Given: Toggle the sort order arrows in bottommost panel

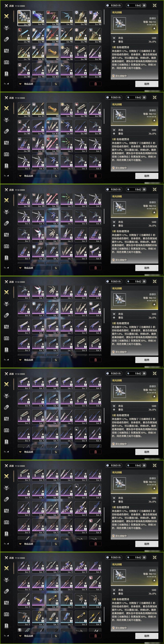Looking at the screenshot, I should pos(56,636).
